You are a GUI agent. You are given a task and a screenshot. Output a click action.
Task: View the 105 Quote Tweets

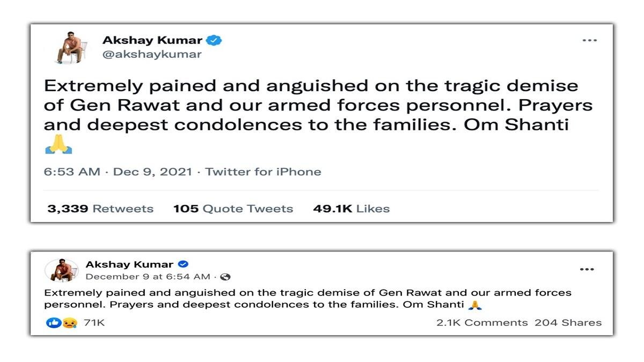click(x=233, y=209)
